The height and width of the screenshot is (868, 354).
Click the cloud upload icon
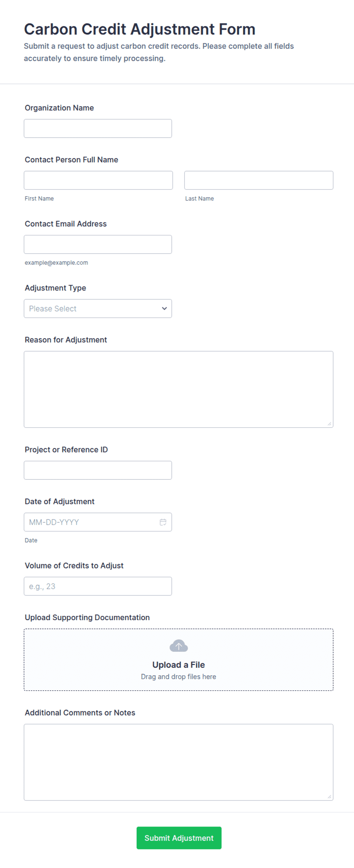coord(179,646)
